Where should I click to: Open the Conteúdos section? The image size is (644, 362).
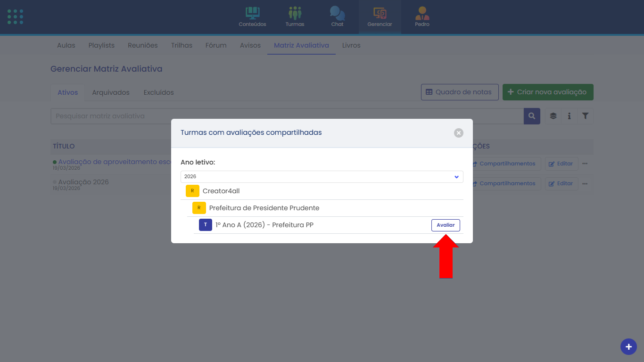pos(252,17)
